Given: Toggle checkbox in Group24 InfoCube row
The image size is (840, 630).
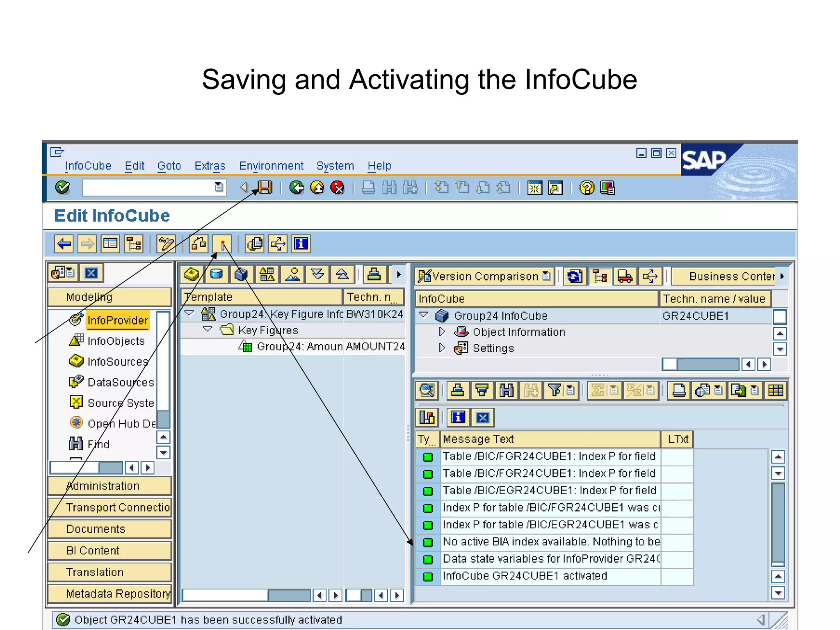Looking at the screenshot, I should pos(779,316).
